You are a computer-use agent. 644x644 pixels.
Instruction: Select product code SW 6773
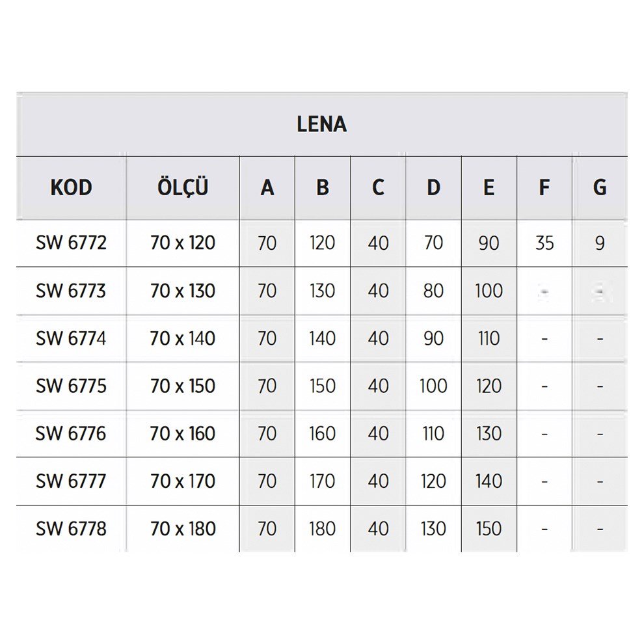(71, 291)
